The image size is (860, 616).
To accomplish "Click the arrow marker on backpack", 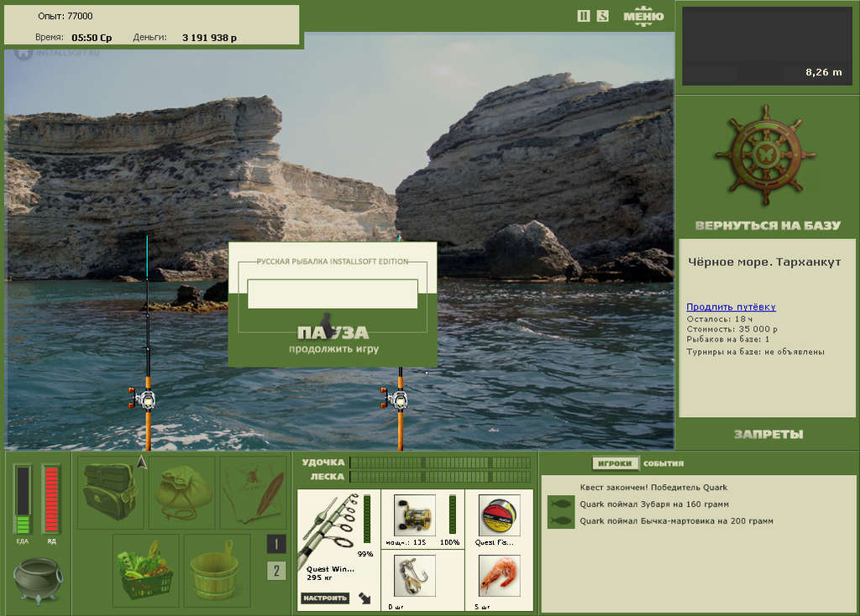I will click(142, 462).
